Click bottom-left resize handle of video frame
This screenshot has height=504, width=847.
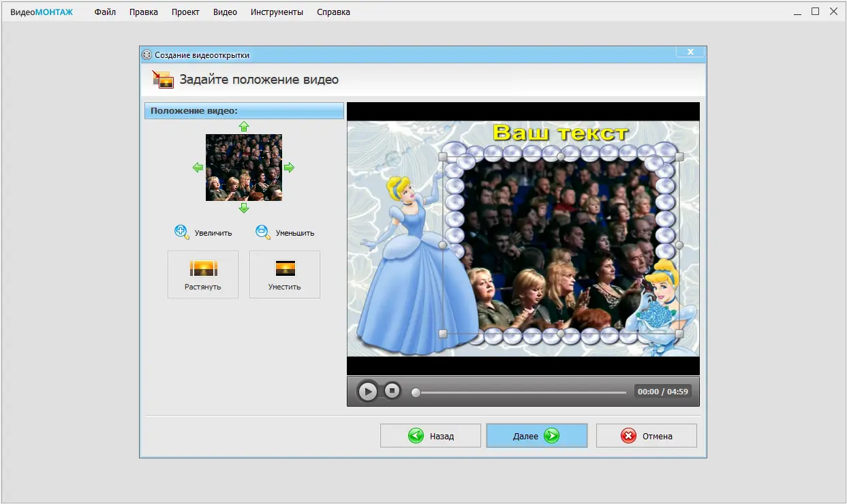click(443, 334)
